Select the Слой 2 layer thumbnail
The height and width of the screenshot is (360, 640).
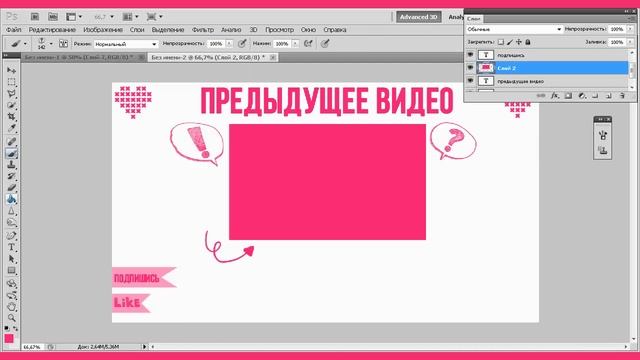click(486, 68)
